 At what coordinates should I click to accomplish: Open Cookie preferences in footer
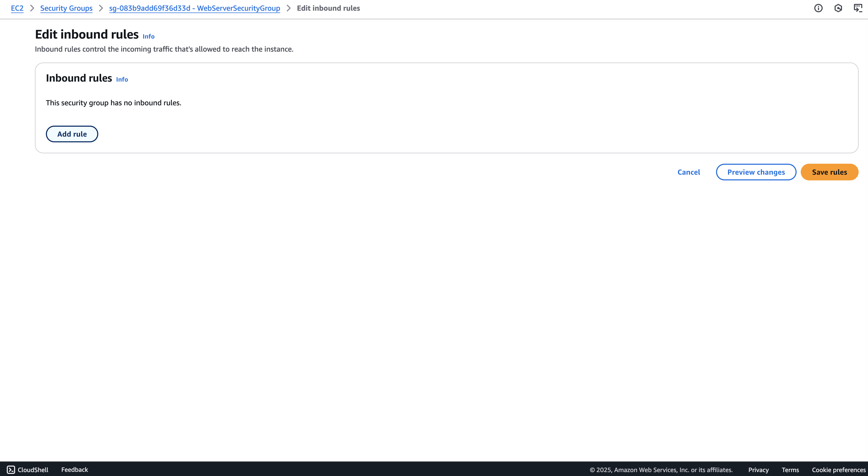click(x=838, y=470)
